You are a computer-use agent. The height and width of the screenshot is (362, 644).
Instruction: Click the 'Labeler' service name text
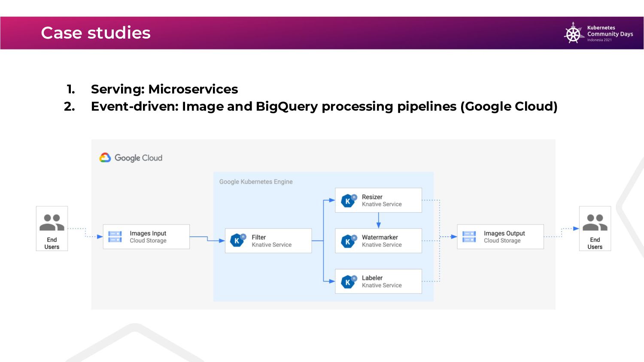[x=372, y=278]
